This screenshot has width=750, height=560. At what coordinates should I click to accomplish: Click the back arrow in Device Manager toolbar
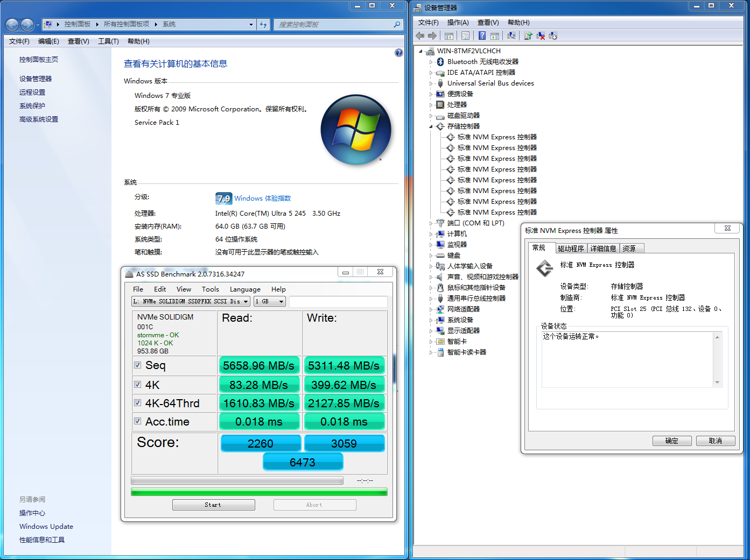[420, 36]
